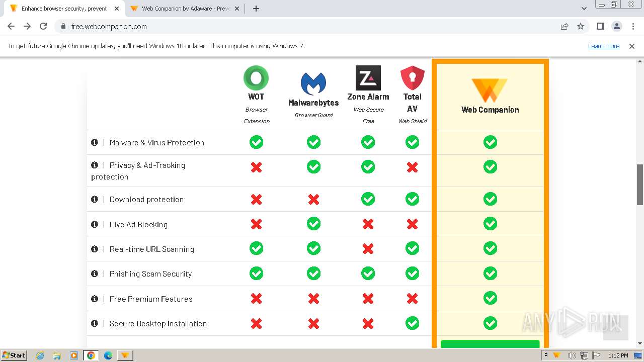Reload the page with the refresh icon
The width and height of the screenshot is (644, 362).
coord(43,27)
